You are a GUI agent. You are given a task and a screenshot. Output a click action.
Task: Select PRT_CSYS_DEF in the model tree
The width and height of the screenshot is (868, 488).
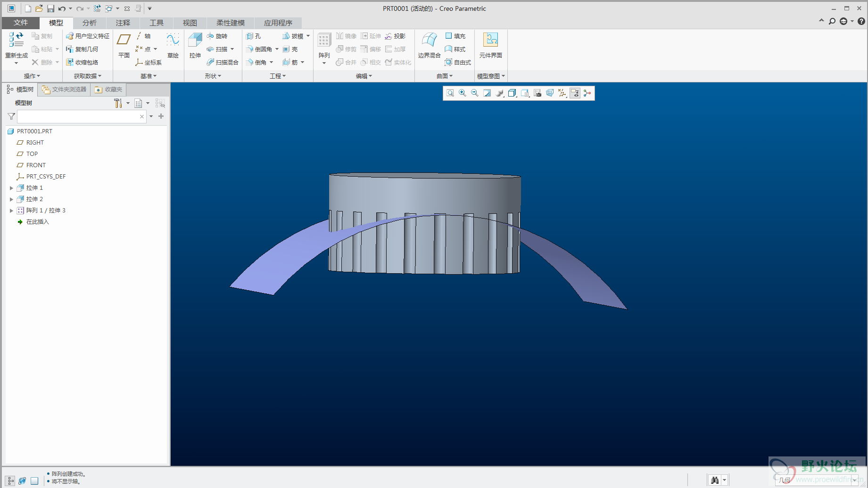coord(46,177)
